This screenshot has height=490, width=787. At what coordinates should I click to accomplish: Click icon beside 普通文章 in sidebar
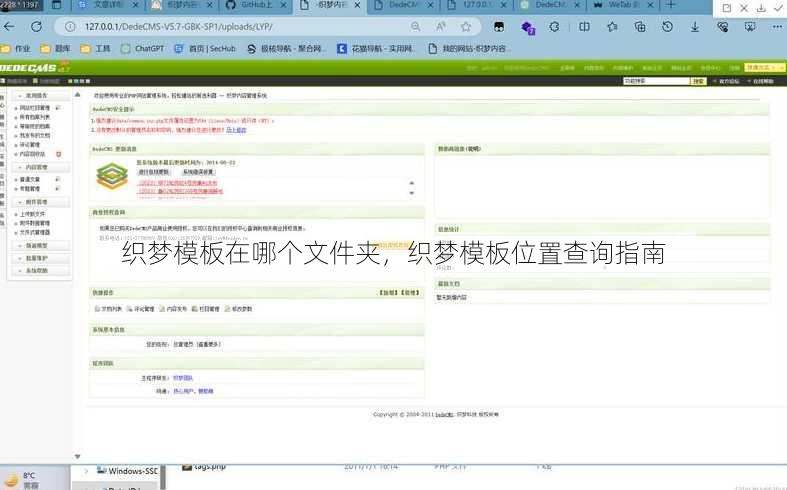click(x=57, y=179)
